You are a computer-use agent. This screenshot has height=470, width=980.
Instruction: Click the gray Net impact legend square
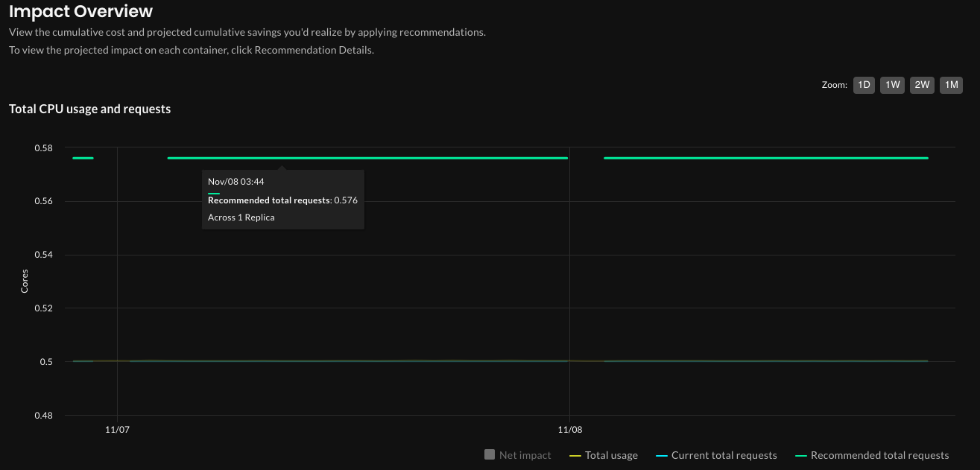point(490,454)
